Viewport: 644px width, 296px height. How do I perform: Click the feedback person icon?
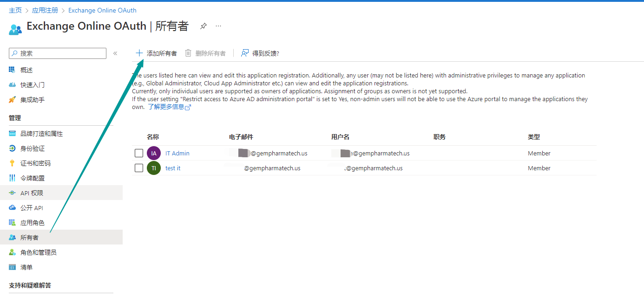click(x=245, y=53)
